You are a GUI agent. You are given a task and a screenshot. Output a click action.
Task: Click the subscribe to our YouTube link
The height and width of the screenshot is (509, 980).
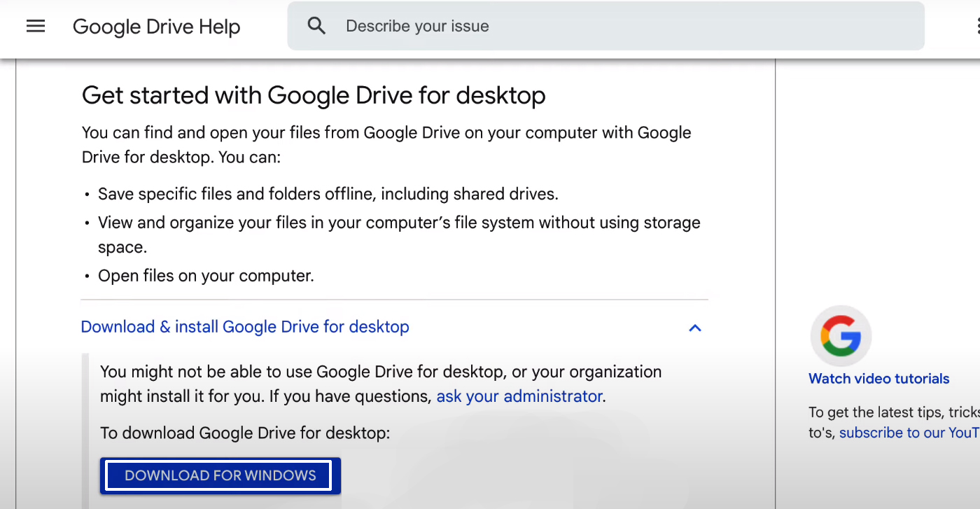[x=909, y=433]
